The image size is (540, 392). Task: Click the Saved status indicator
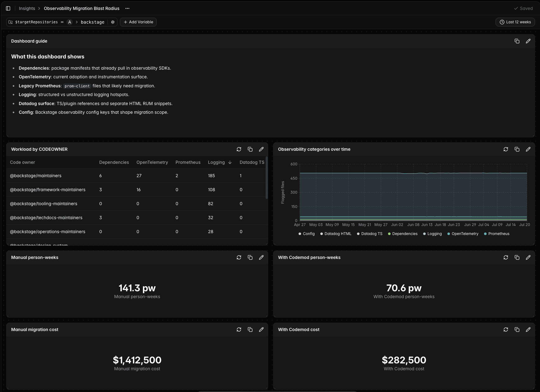[x=523, y=8]
